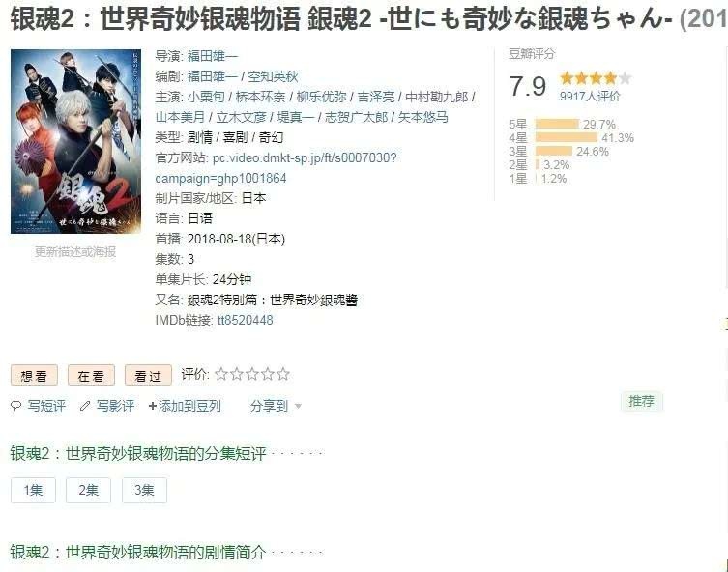Open the 分享到 share menu

tap(270, 406)
